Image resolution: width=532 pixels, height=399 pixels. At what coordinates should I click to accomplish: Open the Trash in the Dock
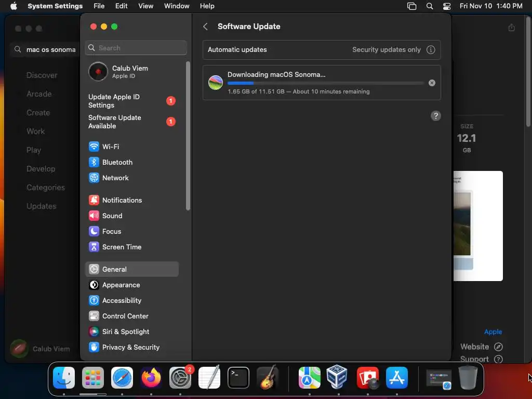tap(468, 378)
